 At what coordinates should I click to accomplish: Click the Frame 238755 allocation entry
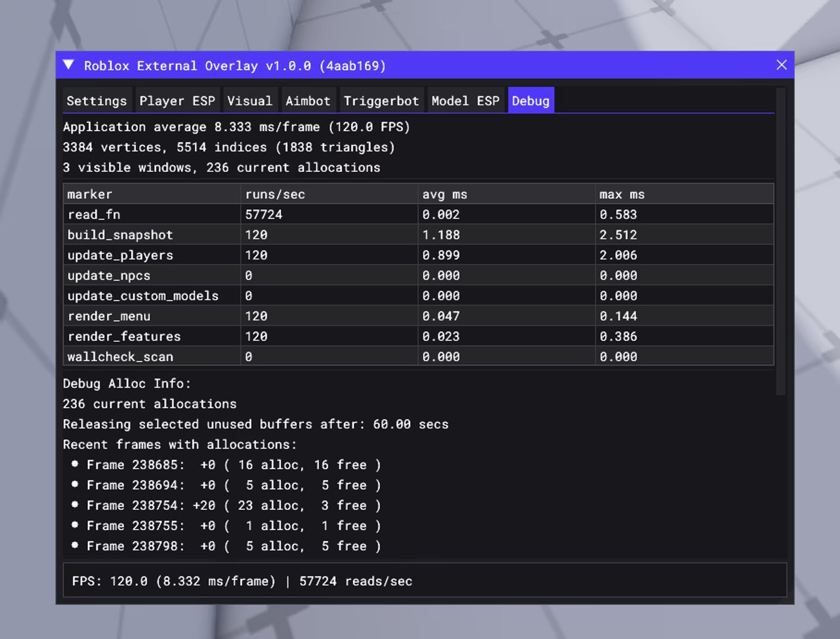tap(226, 526)
